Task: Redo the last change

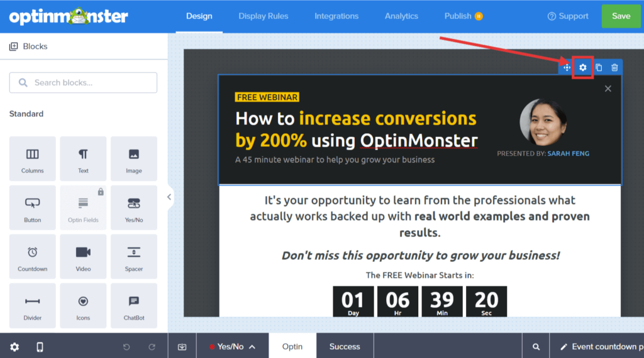Action: pos(152,347)
